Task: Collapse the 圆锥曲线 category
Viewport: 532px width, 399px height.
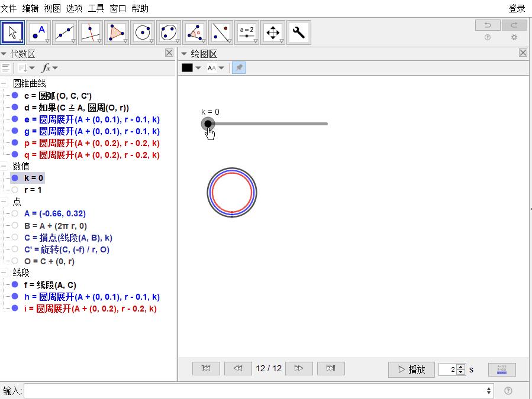Action: [5, 83]
